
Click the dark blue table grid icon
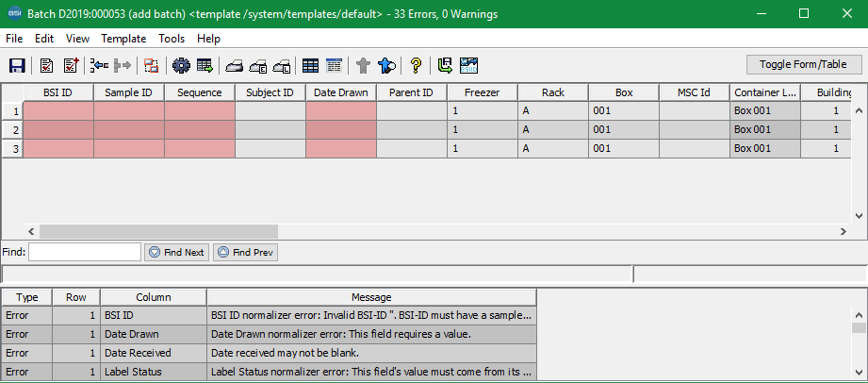tap(311, 65)
